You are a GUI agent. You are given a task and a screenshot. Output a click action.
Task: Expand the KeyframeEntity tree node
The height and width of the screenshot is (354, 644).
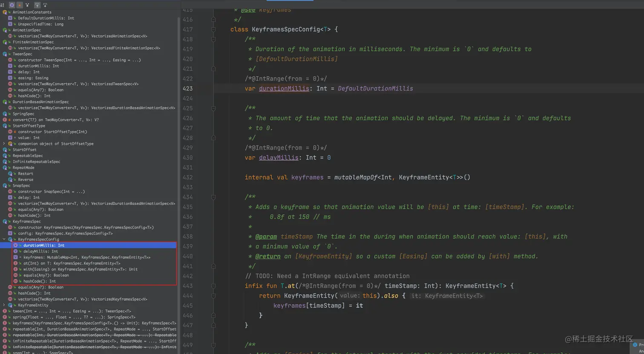point(4,305)
